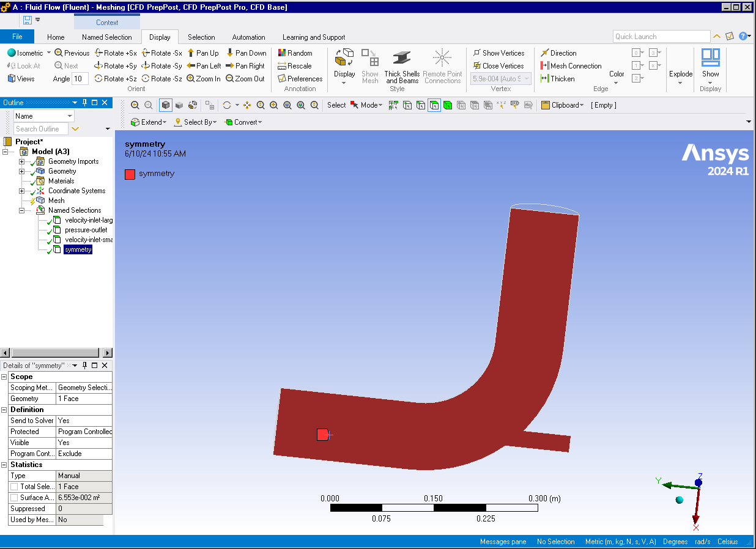This screenshot has height=549, width=756.
Task: Click the Isometric view icon
Action: point(12,53)
